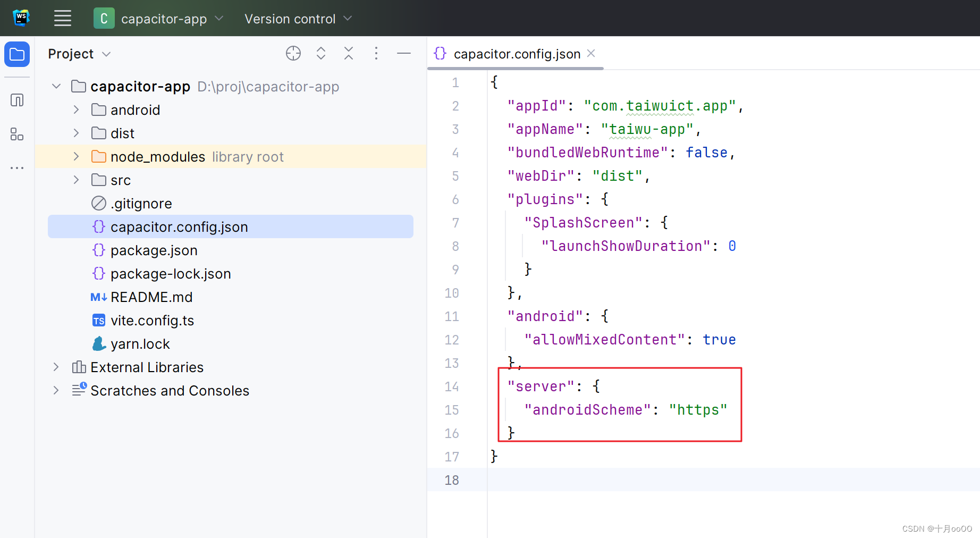Select opened file with the crosshair icon
The image size is (980, 538).
[x=293, y=53]
